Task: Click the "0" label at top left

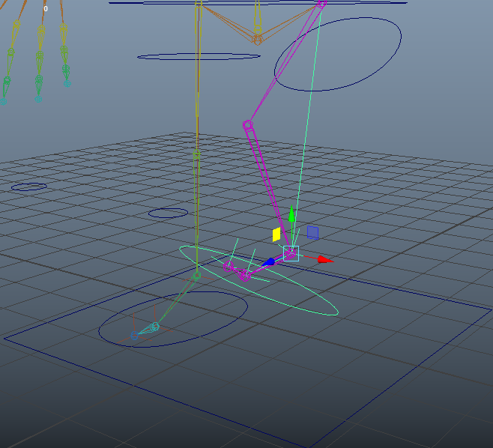Action: [x=46, y=9]
